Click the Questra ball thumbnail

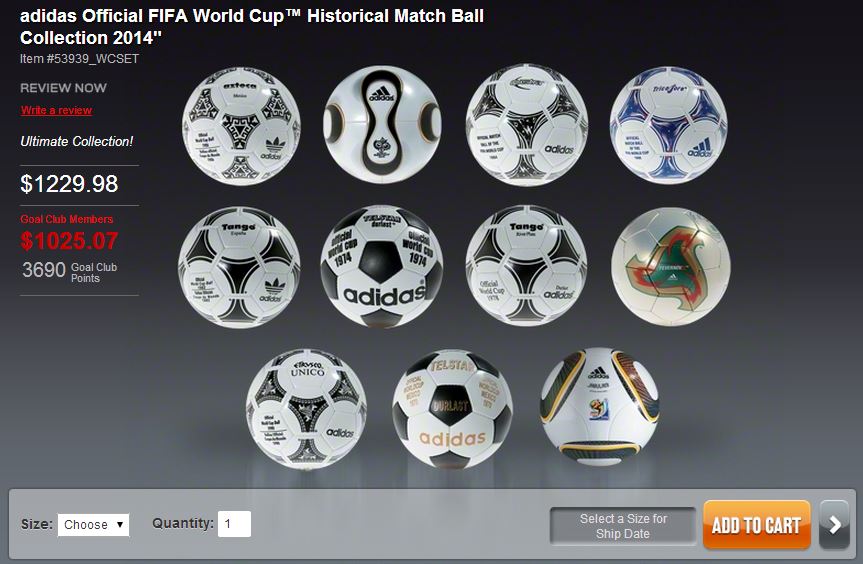click(527, 125)
